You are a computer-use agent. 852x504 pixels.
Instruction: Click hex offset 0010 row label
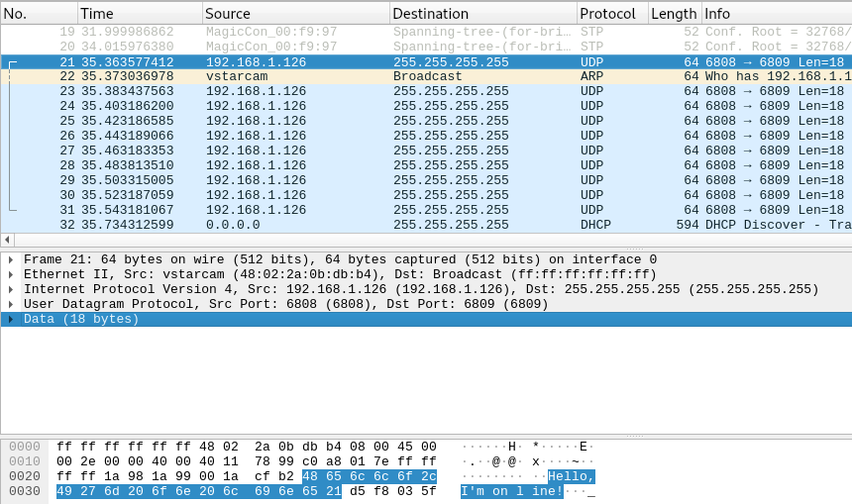click(25, 461)
